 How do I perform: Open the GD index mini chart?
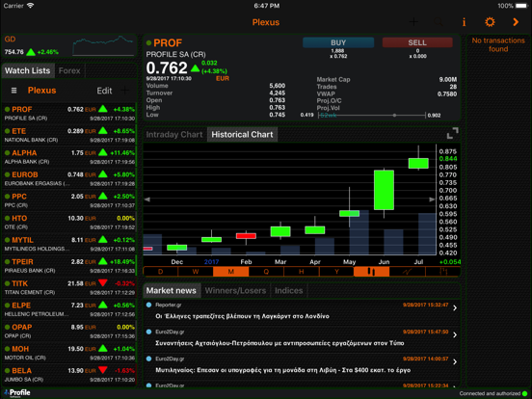point(103,46)
